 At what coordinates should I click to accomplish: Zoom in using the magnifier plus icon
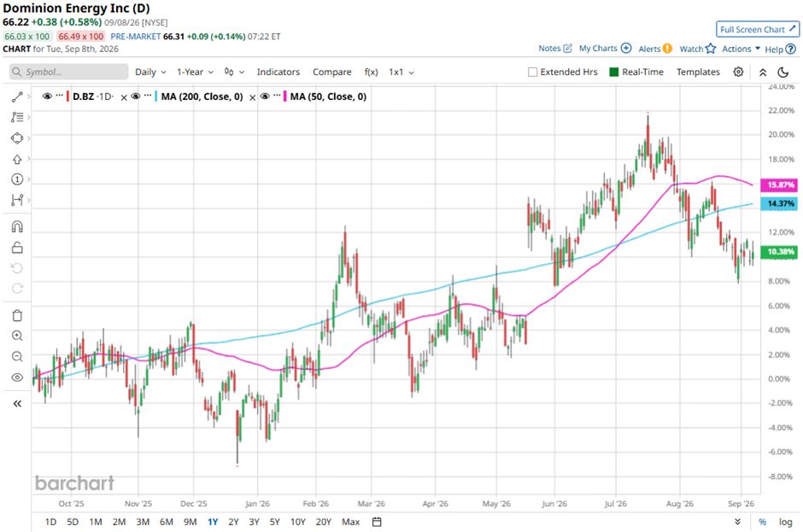17,336
